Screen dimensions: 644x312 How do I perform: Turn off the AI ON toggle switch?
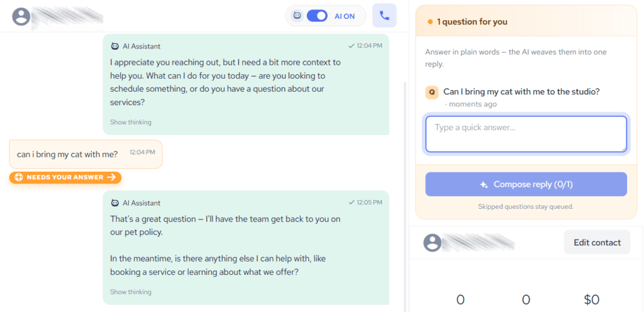(x=317, y=16)
